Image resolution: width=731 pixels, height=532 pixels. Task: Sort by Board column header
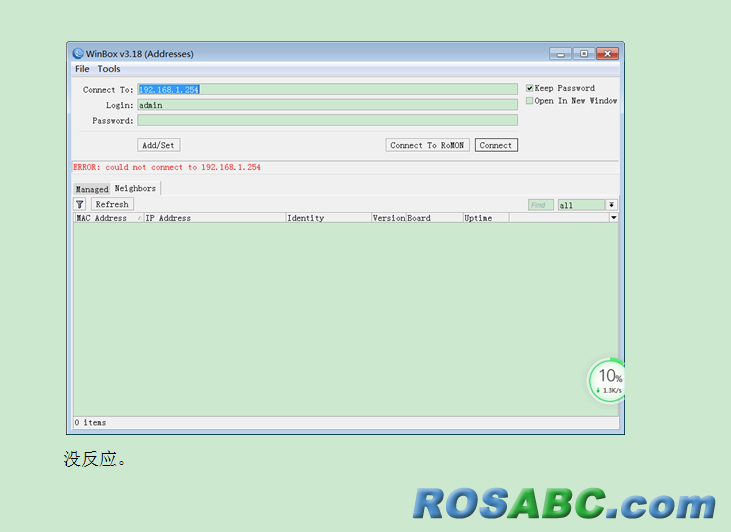(434, 218)
